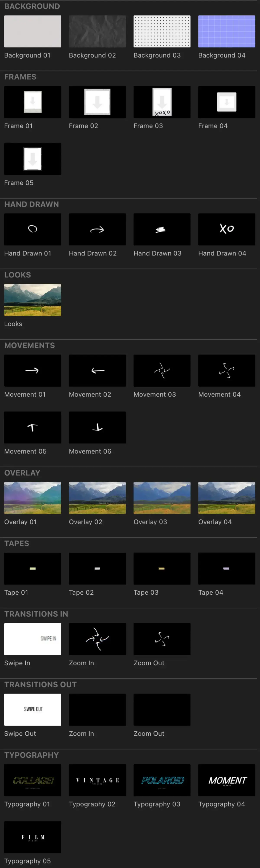Choose Typography 02 Vintage title

[97, 780]
